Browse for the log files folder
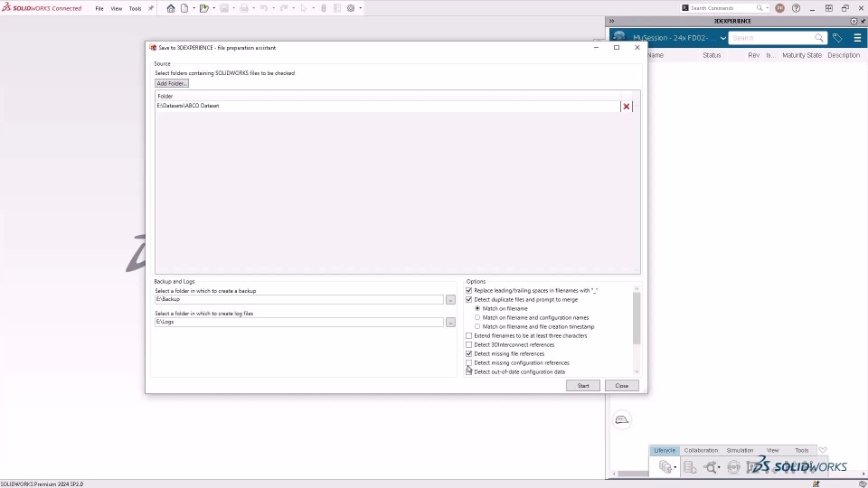The height and width of the screenshot is (488, 868). click(450, 322)
